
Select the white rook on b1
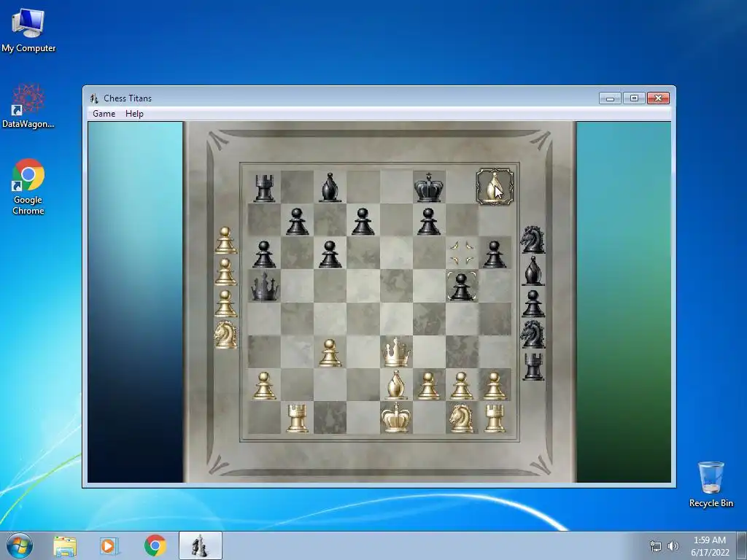(298, 418)
